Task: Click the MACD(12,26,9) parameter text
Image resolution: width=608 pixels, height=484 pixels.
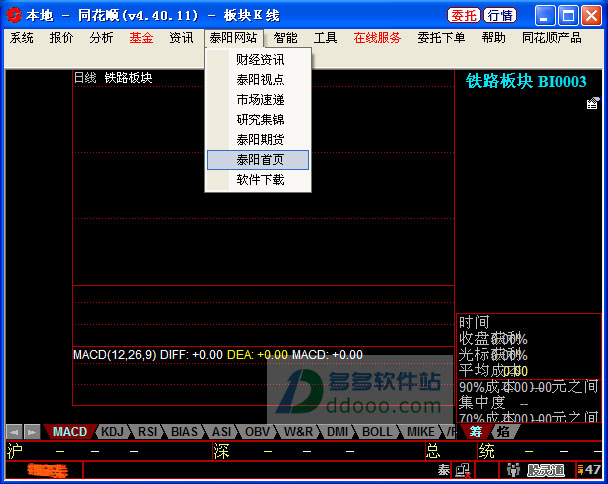Action: point(115,355)
